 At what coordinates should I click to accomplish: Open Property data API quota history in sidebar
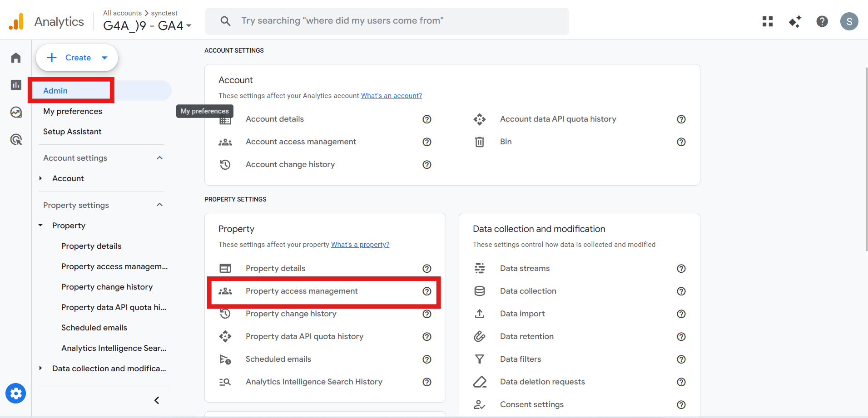point(114,307)
